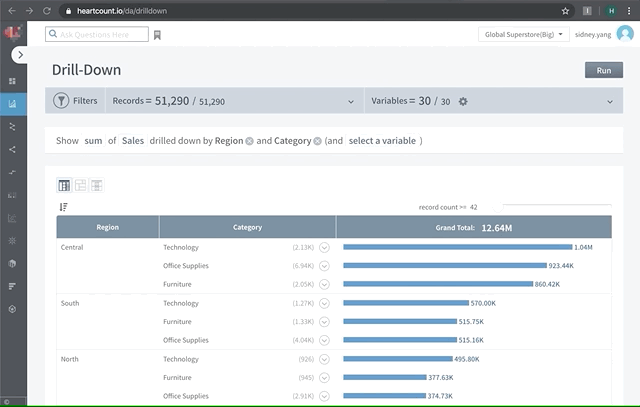
Task: Expand Central Technology row chevron
Action: pyautogui.click(x=324, y=247)
